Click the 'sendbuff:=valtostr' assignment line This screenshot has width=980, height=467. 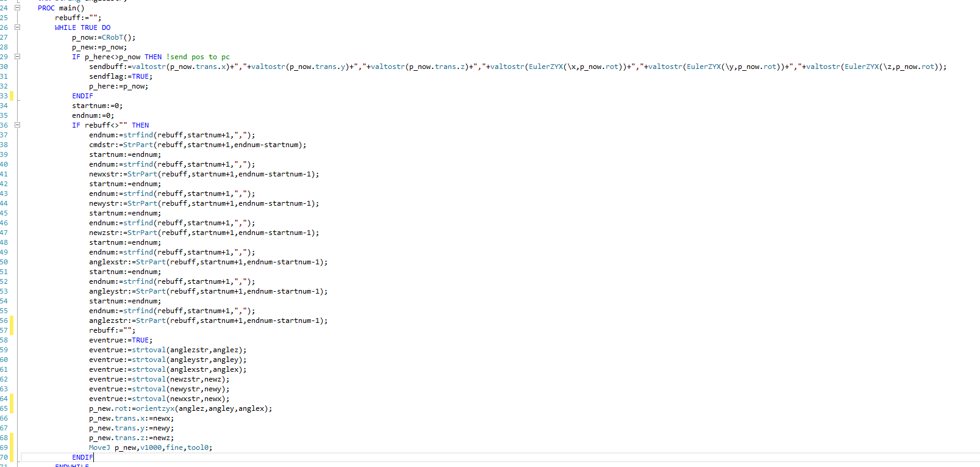coord(518,67)
